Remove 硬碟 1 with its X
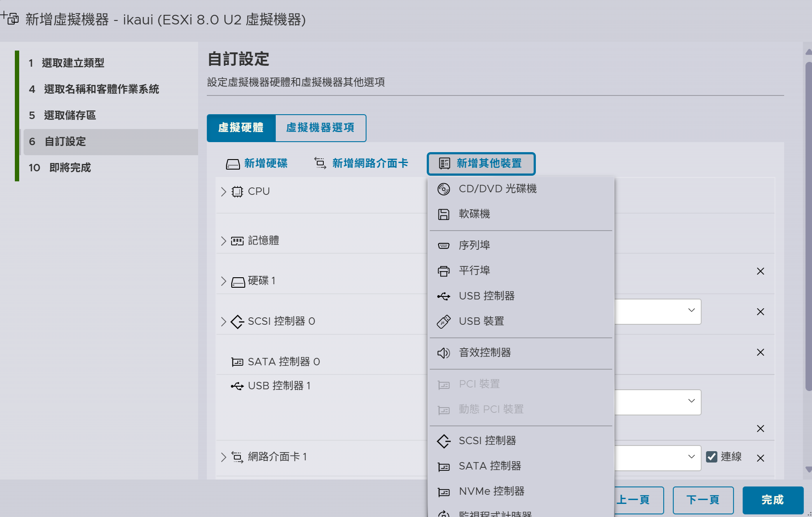812x517 pixels. [761, 271]
